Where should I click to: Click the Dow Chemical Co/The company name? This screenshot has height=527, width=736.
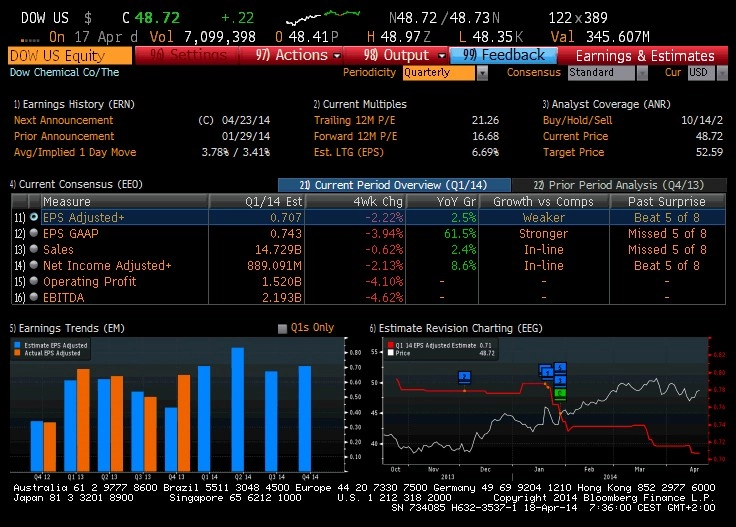tap(65, 72)
